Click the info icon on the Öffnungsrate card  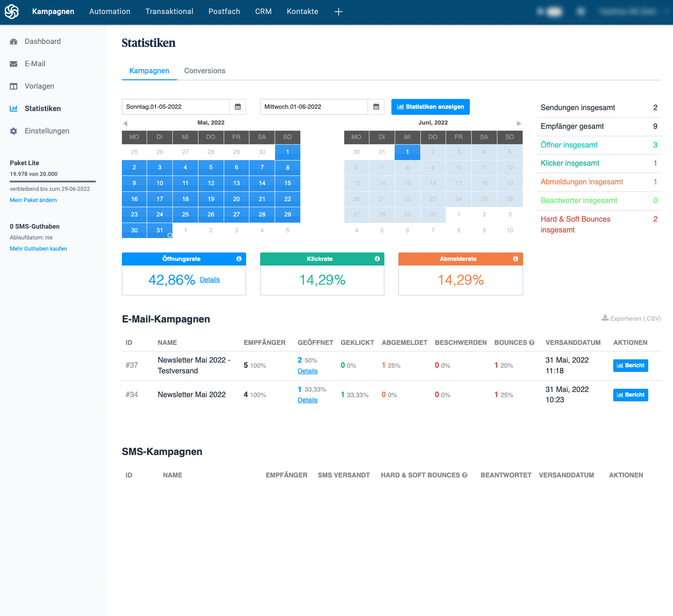point(239,259)
